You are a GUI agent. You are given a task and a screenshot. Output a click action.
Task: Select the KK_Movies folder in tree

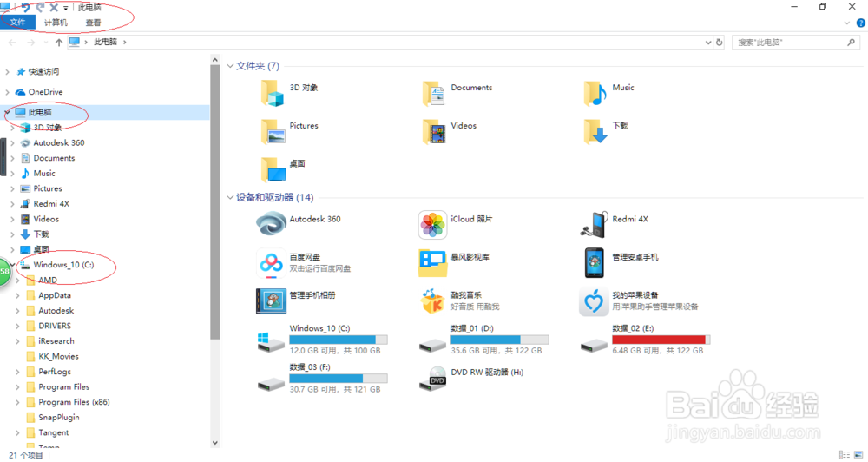click(58, 356)
